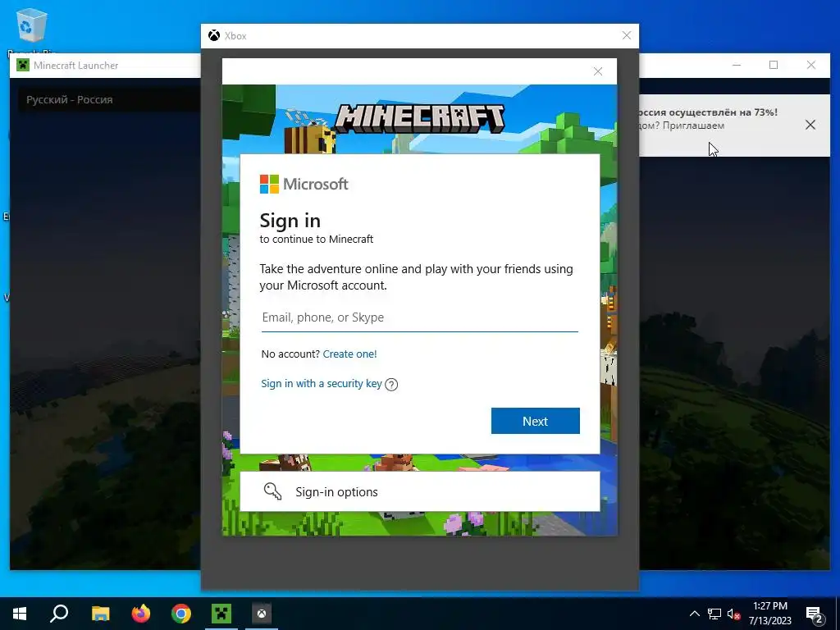Image resolution: width=840 pixels, height=630 pixels.
Task: Click the muted volume tray icon
Action: point(733,614)
